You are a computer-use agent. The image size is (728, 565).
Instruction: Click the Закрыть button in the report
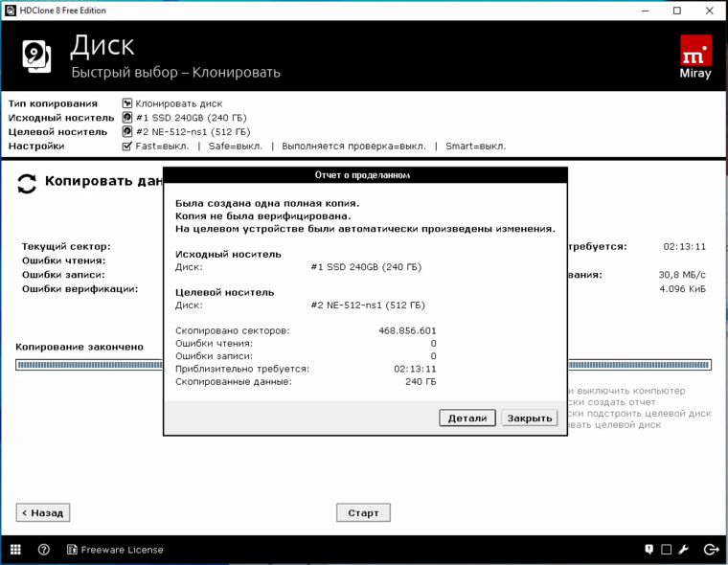530,418
